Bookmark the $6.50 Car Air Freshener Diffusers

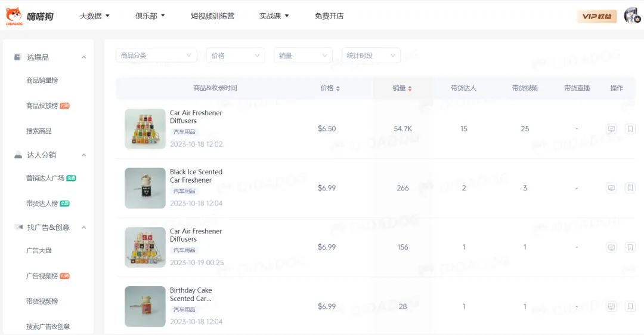tap(630, 129)
